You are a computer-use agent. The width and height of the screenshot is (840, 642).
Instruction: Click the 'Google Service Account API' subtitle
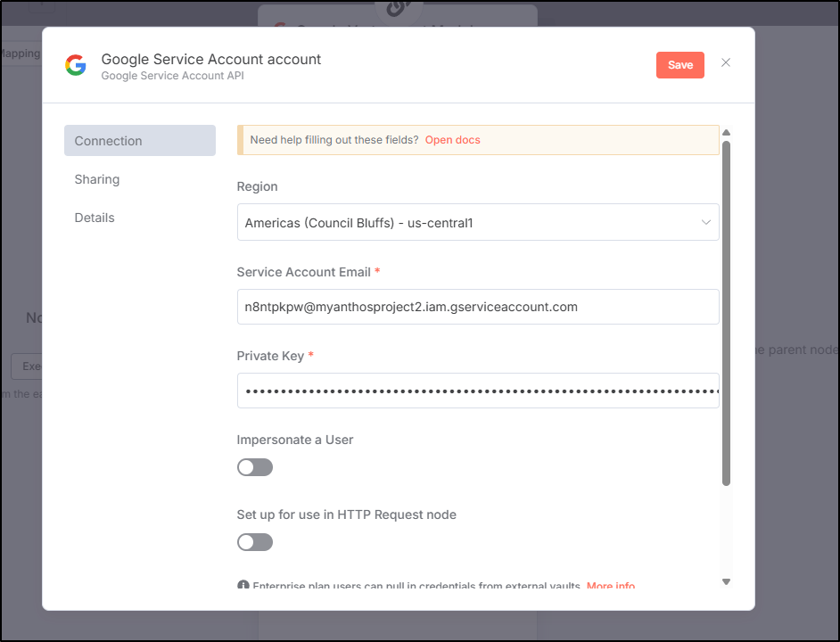pyautogui.click(x=172, y=76)
